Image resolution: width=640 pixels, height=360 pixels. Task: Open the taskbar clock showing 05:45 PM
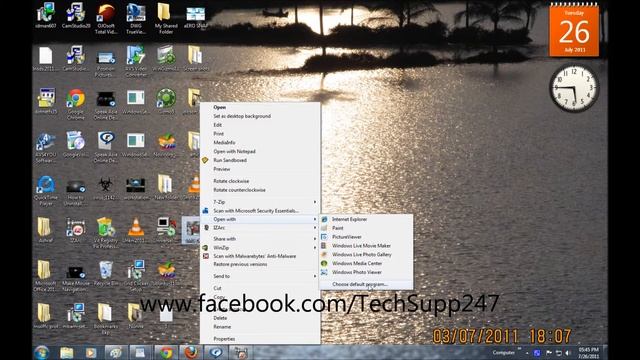(x=588, y=353)
